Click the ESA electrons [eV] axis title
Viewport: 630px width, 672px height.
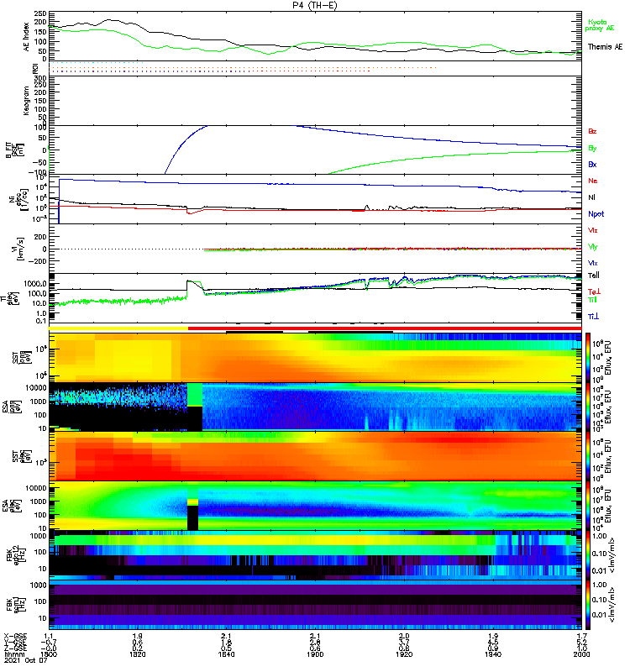pos(12,506)
